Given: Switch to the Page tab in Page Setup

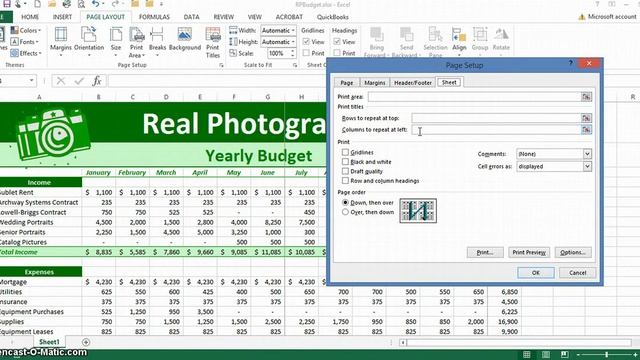Looking at the screenshot, I should click(347, 82).
